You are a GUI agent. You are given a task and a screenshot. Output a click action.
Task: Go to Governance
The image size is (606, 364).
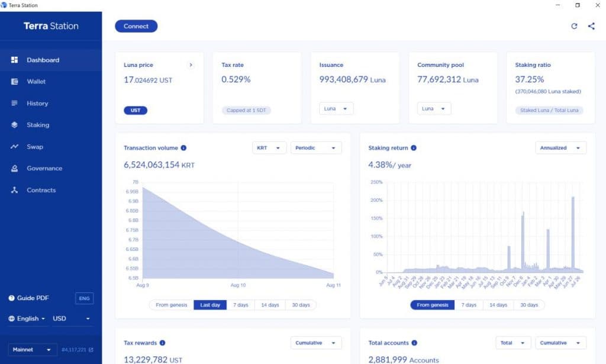point(51,168)
